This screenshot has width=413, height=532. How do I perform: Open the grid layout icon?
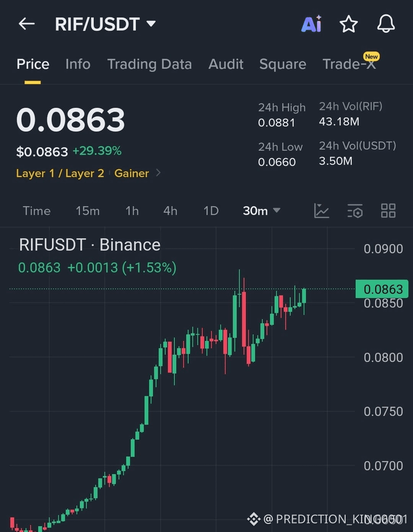pyautogui.click(x=388, y=211)
